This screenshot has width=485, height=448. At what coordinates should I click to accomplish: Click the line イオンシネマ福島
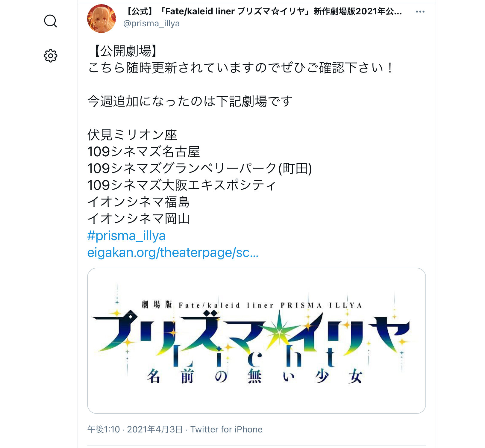pos(138,202)
